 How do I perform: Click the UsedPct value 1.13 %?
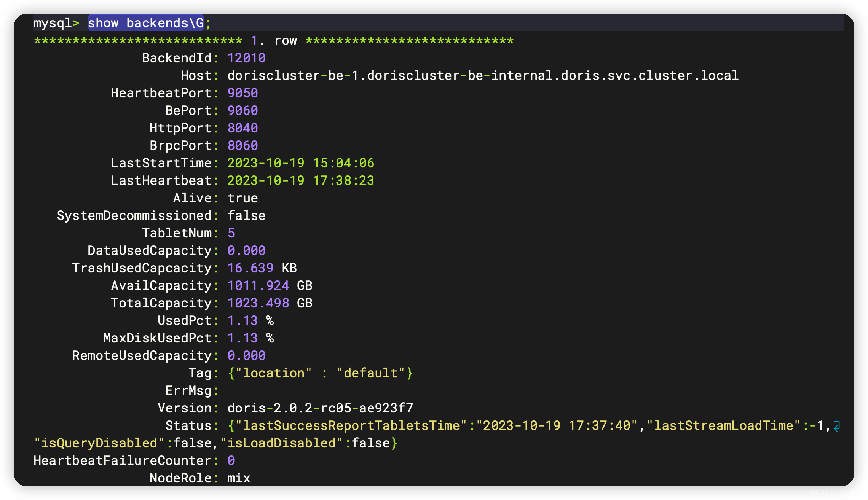click(x=251, y=321)
